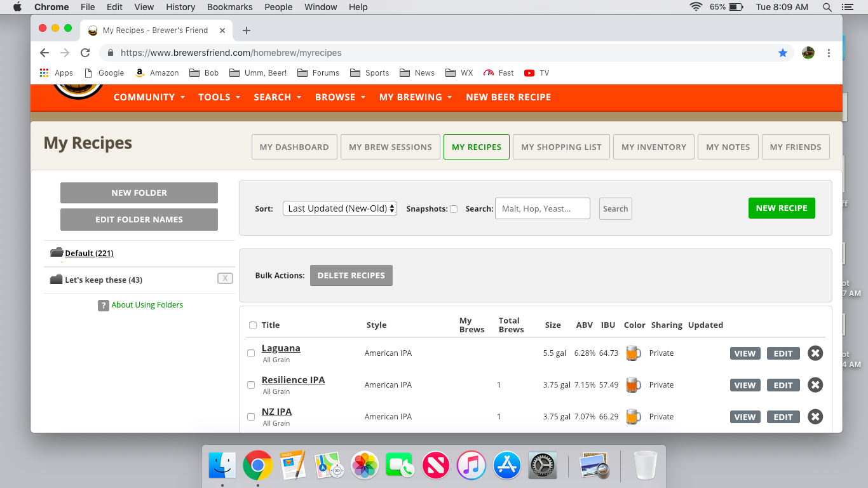868x488 pixels.
Task: Open the Sort dropdown (Last Updated)
Action: click(x=340, y=208)
